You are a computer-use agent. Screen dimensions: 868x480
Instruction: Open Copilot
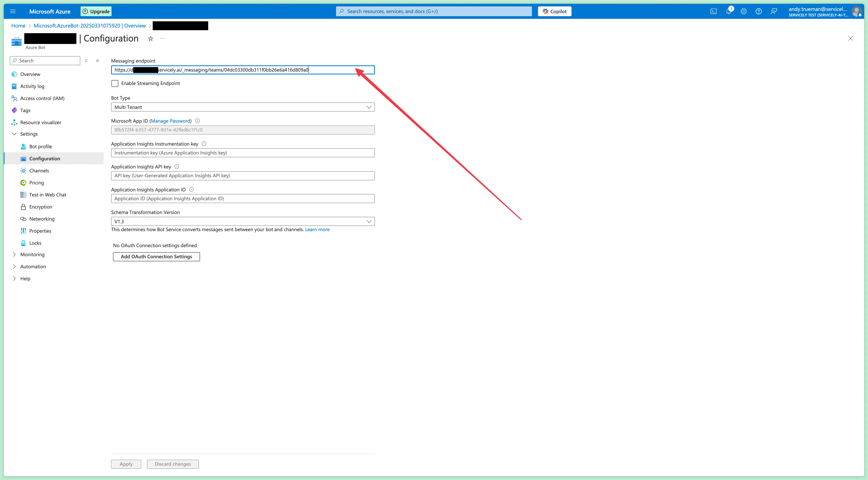click(554, 11)
